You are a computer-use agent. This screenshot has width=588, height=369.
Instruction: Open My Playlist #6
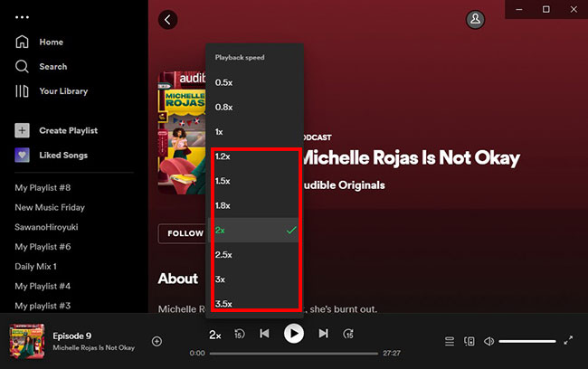coord(43,247)
